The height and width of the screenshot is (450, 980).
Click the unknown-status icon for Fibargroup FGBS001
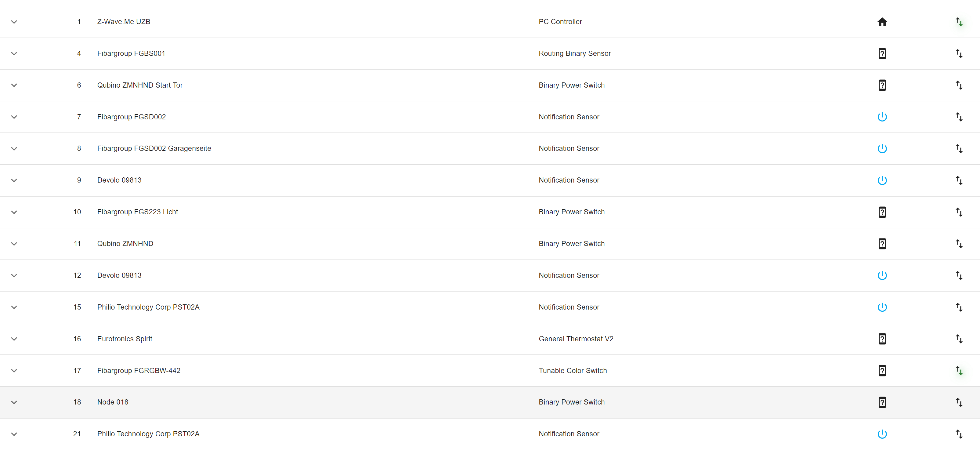coord(882,54)
